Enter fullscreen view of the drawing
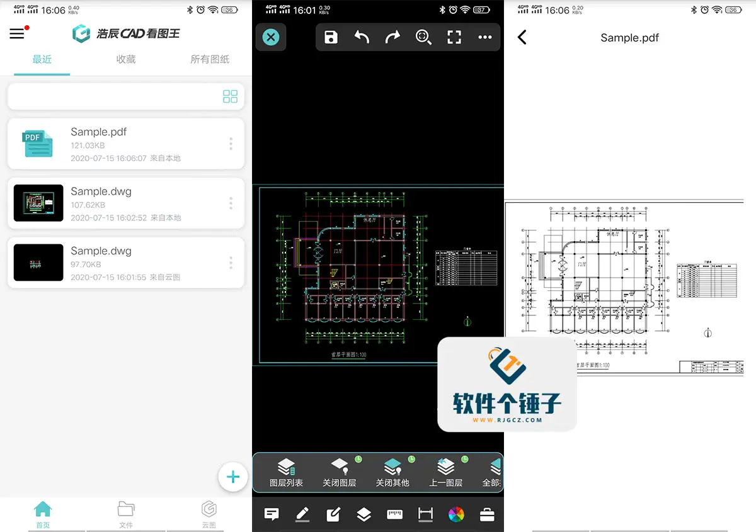 [454, 37]
